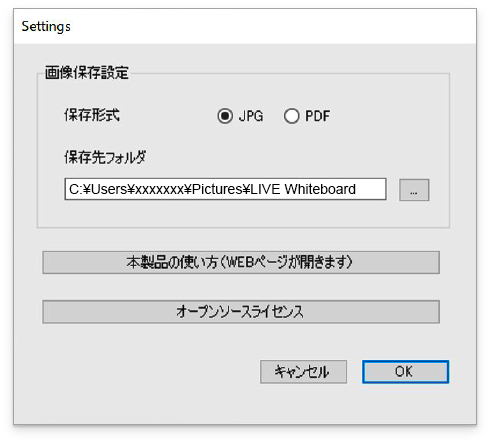Cancel settings with キャンセル button
This screenshot has height=443, width=490.
(303, 372)
